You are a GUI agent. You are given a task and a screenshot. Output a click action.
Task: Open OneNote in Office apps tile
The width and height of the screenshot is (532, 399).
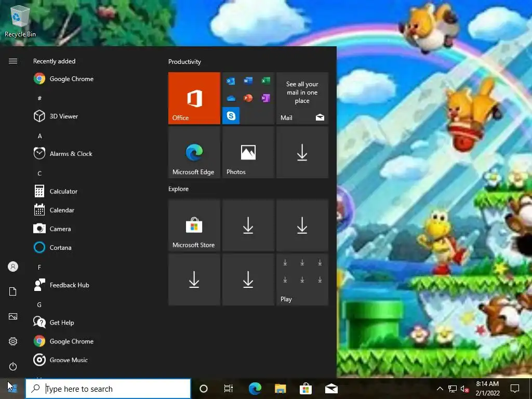click(x=265, y=98)
